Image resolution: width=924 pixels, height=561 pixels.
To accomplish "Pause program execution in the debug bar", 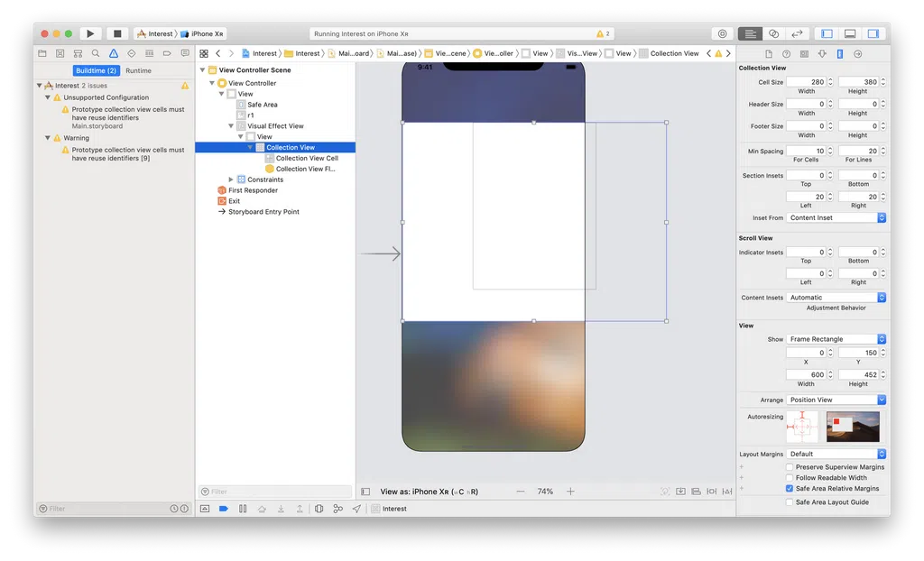I will pyautogui.click(x=243, y=509).
